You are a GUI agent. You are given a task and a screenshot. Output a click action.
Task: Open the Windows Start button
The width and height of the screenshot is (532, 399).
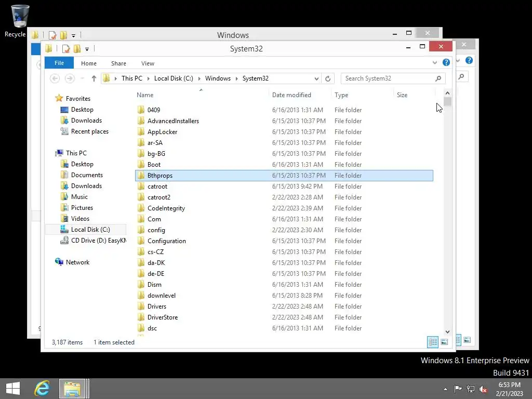pyautogui.click(x=13, y=389)
